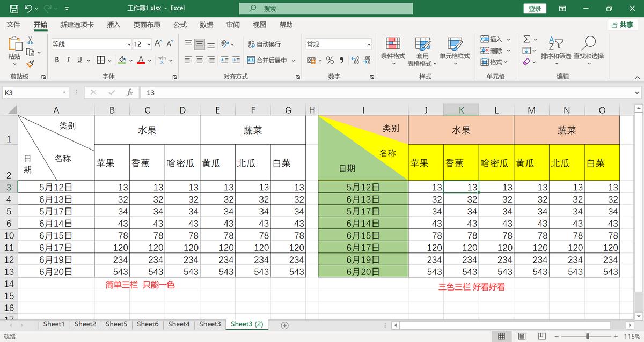Viewport: 644px width, 342px height.
Task: Apply bold formatting
Action: (x=57, y=60)
